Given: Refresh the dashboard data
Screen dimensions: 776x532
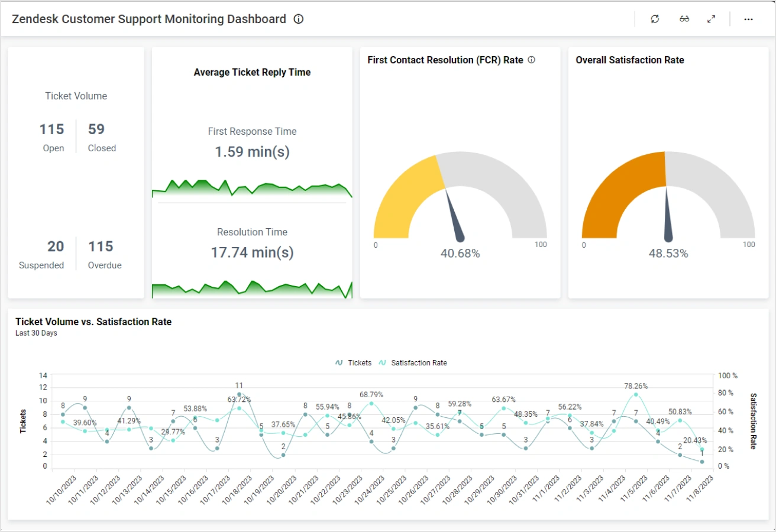Looking at the screenshot, I should tap(654, 19).
